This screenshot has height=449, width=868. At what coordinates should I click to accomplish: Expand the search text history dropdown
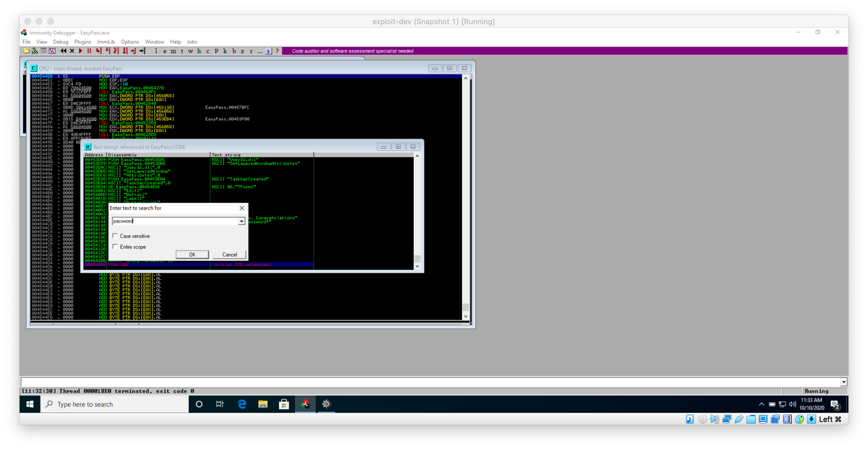click(x=241, y=221)
